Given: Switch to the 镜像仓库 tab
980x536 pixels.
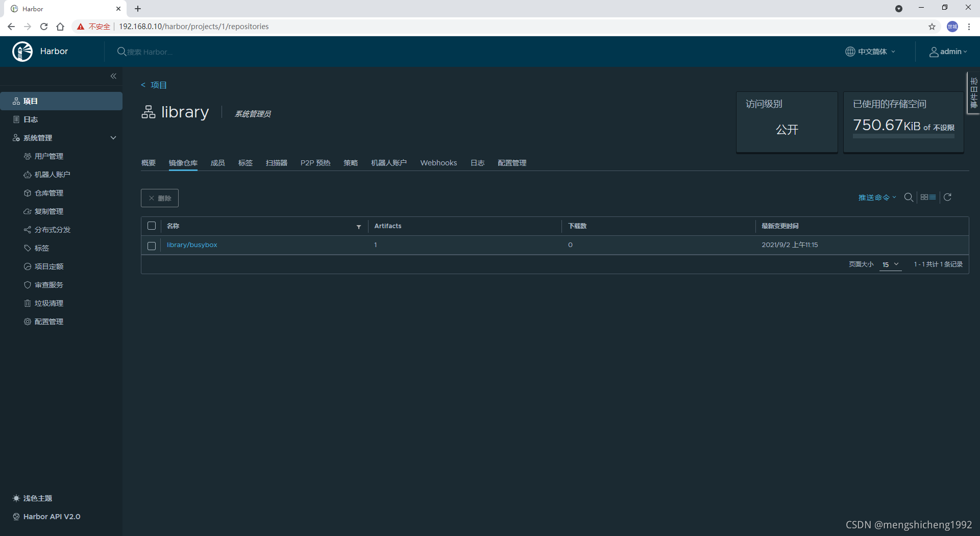Looking at the screenshot, I should (183, 163).
